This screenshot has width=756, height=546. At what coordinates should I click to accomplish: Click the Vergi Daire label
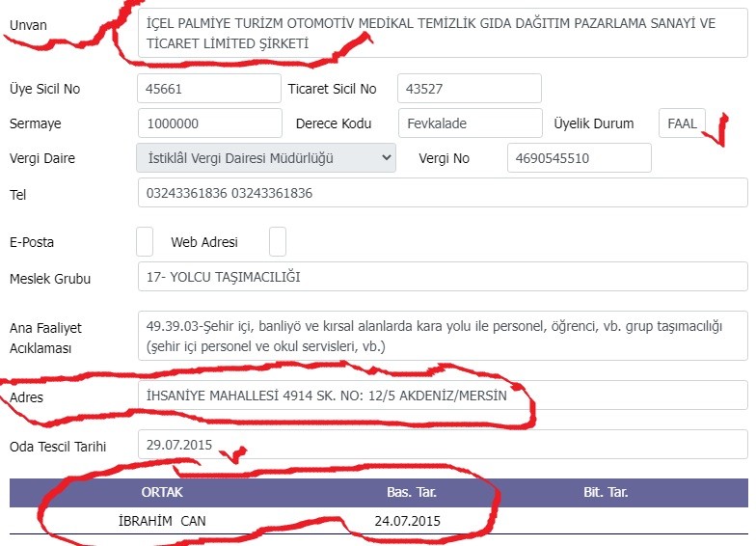[42, 158]
